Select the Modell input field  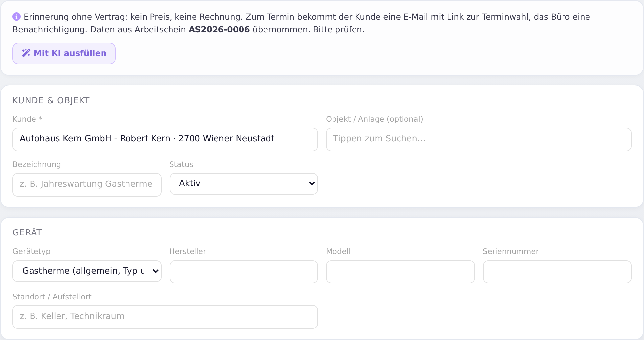click(x=401, y=272)
